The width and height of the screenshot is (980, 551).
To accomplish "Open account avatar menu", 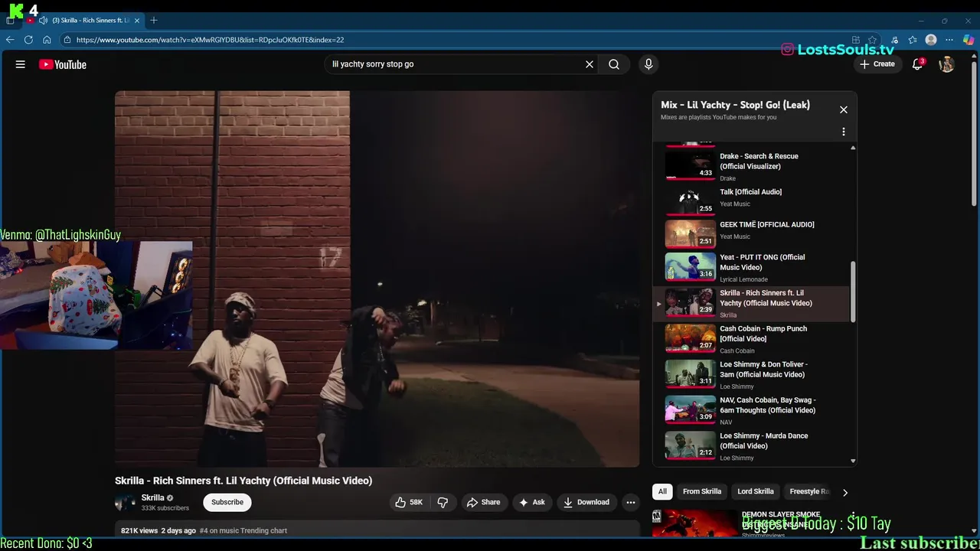I will pos(947,64).
